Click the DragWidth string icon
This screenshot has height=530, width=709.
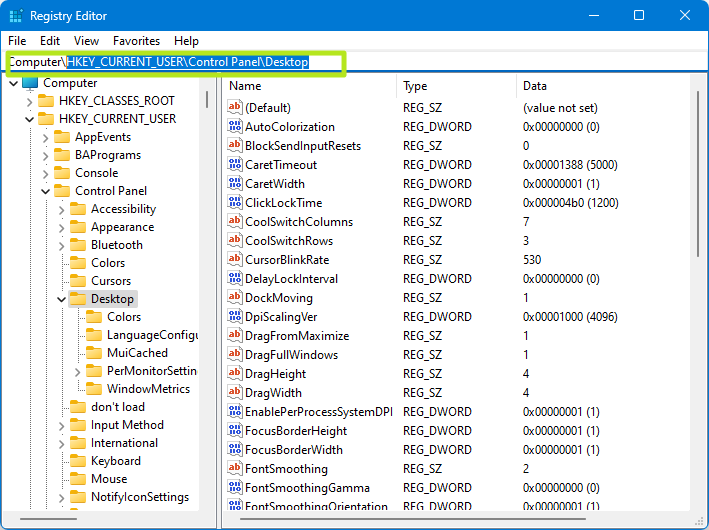[x=235, y=392]
